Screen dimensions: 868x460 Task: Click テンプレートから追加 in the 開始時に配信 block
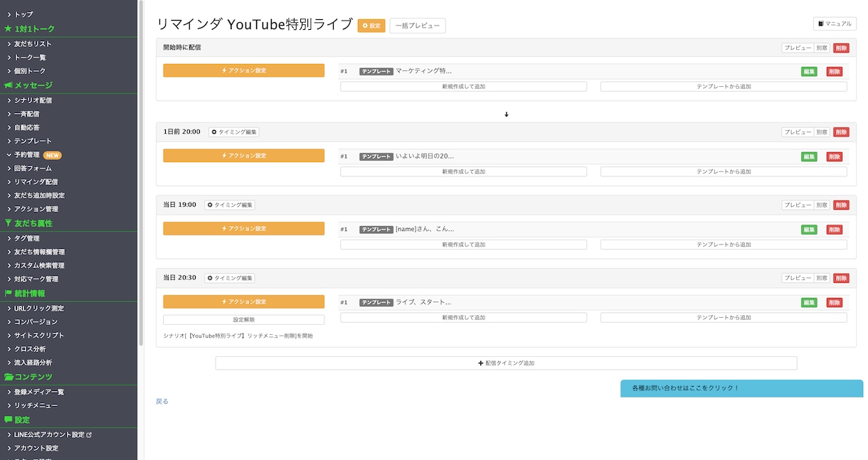tap(724, 87)
